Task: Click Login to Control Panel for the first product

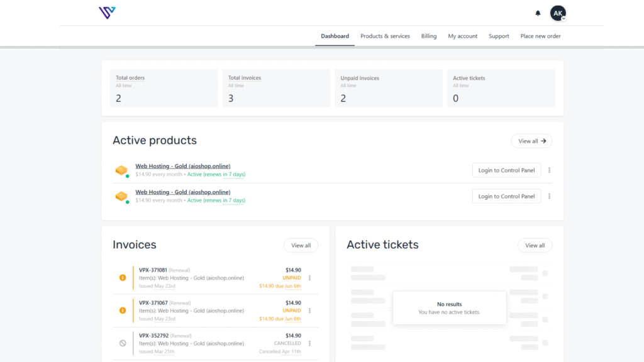Action: [x=506, y=170]
